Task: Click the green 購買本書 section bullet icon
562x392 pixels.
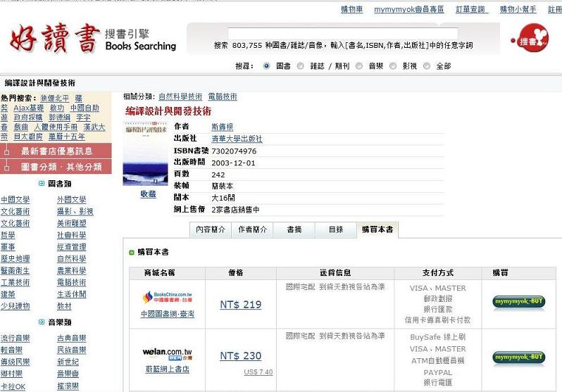Action: click(131, 252)
